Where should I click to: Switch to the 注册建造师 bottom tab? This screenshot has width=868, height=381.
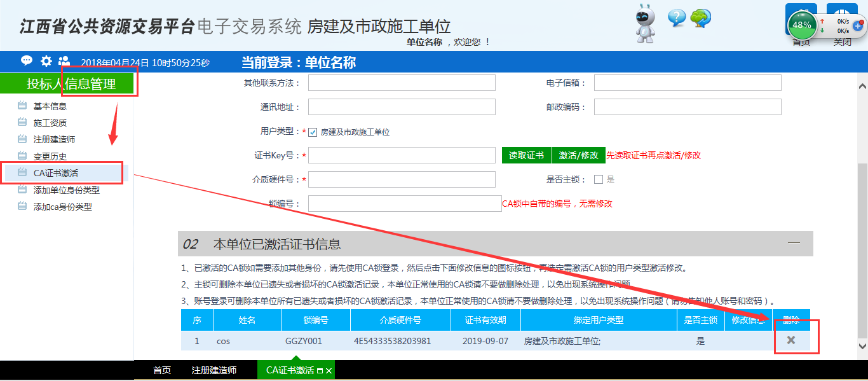[x=214, y=370]
